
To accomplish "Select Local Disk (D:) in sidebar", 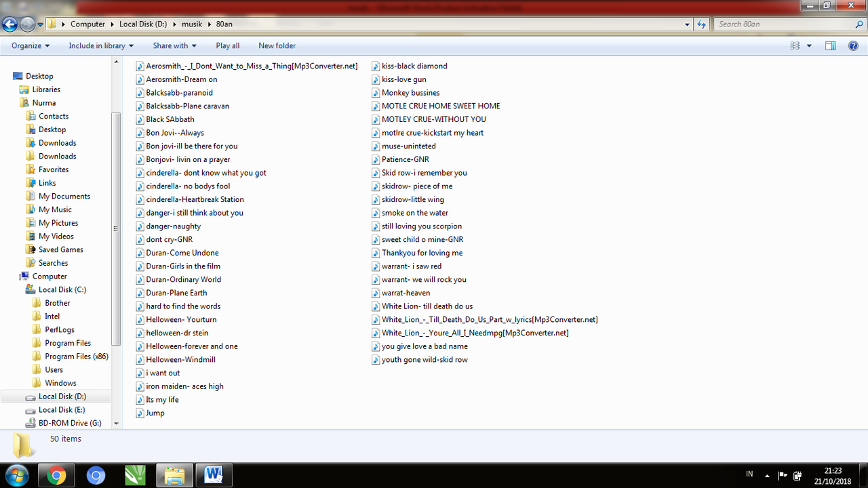I will coord(62,396).
